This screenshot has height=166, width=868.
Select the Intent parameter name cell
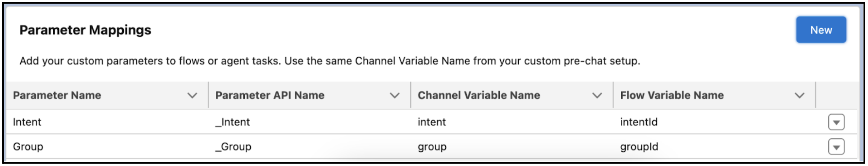(x=27, y=122)
